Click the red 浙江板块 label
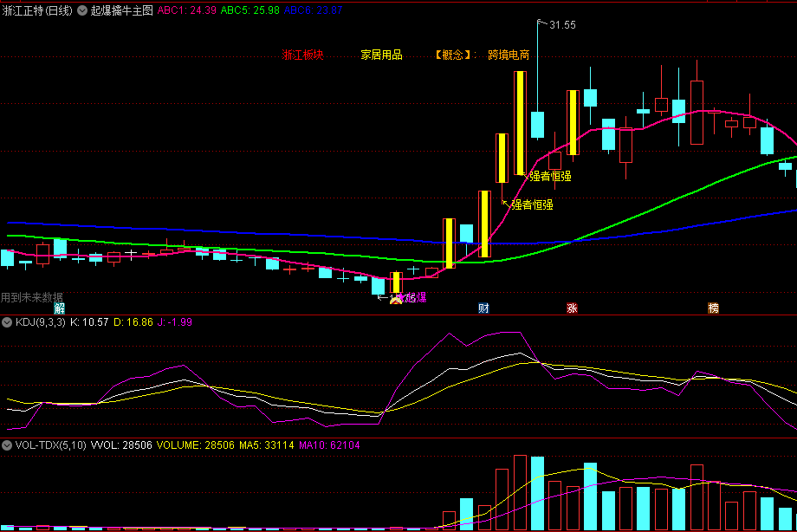The height and width of the screenshot is (532, 797). (x=302, y=55)
